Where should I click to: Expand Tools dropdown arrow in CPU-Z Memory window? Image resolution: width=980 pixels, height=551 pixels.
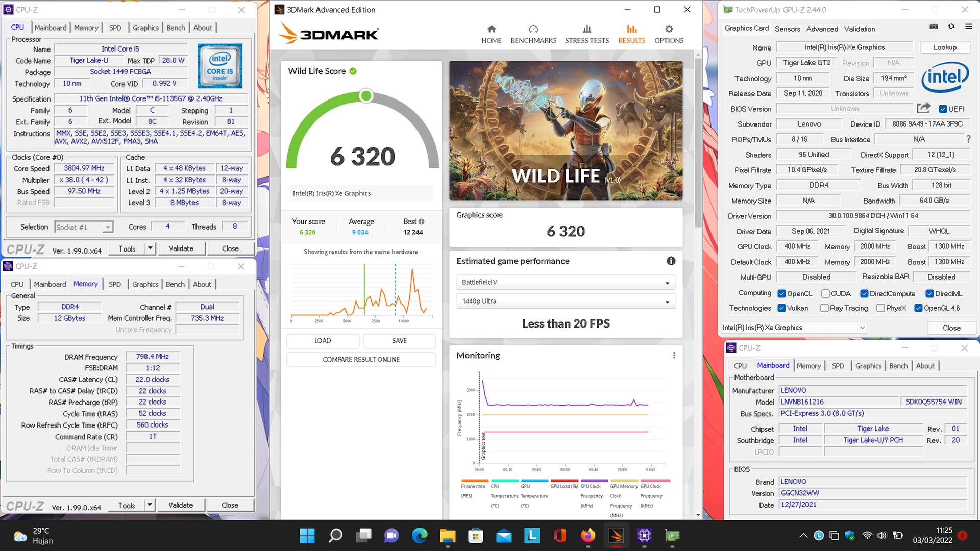[x=150, y=505]
